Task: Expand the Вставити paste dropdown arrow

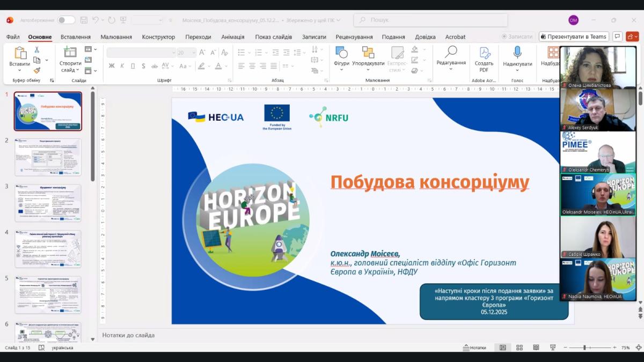Action: pyautogui.click(x=19, y=70)
